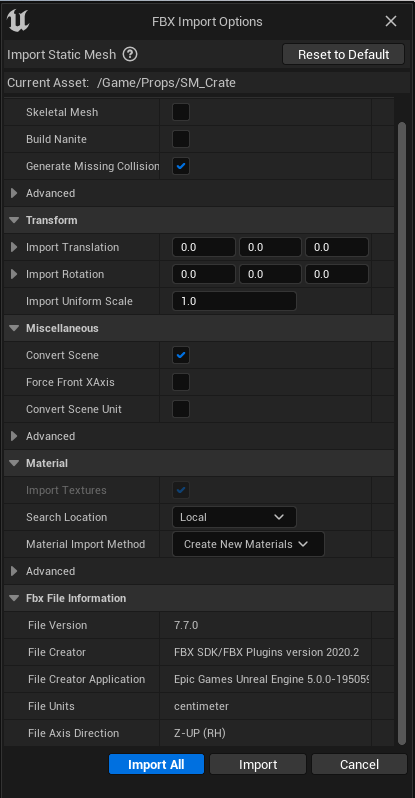Expand Advanced section under Miscellaneous
Viewport: 415px width, 798px height.
(x=14, y=436)
